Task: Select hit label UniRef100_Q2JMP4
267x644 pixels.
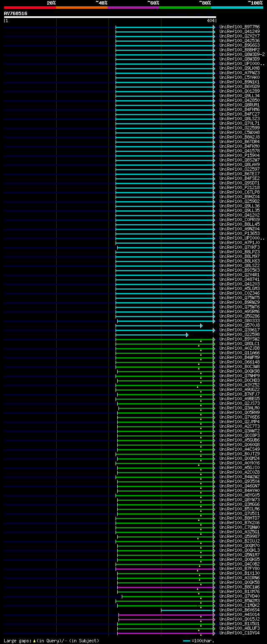Action: point(239,422)
